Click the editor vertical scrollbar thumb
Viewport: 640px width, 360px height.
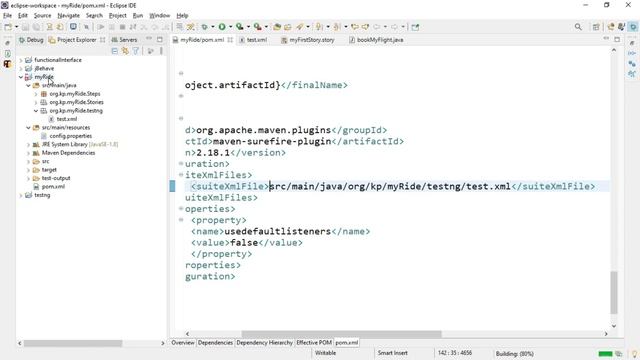[x=614, y=292]
